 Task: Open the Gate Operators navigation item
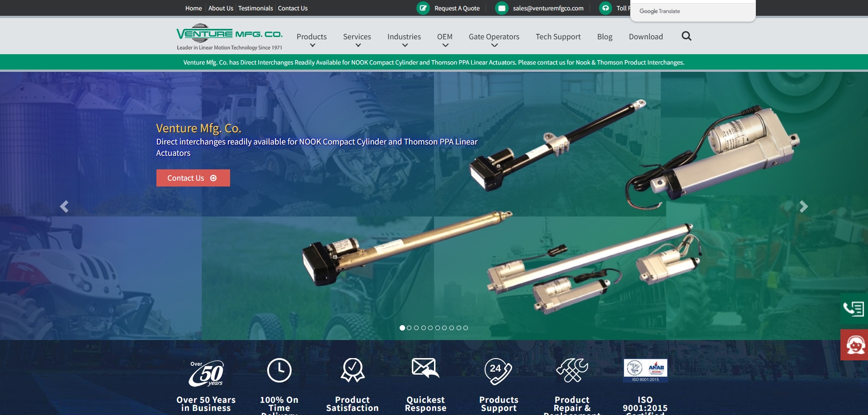tap(494, 37)
